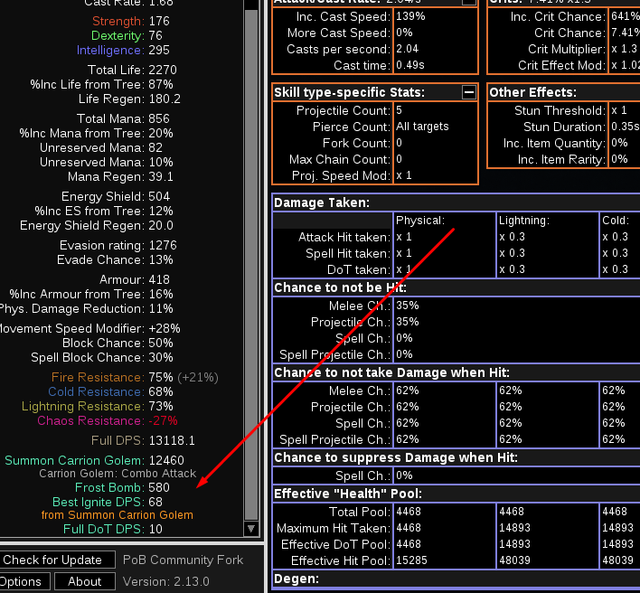Open the Options button

(24, 581)
